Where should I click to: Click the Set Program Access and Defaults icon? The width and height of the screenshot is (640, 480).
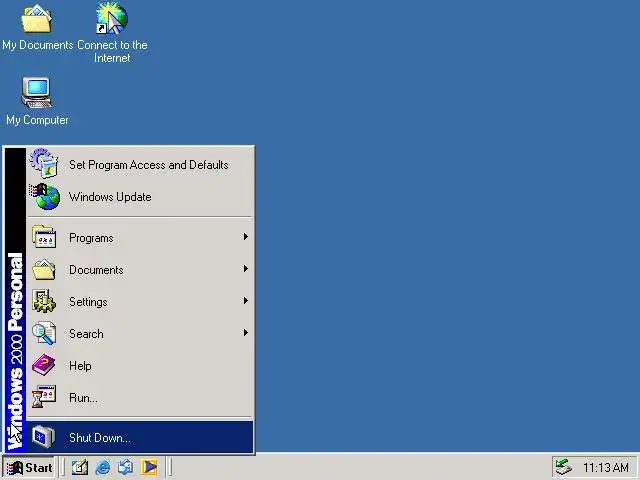tap(44, 164)
